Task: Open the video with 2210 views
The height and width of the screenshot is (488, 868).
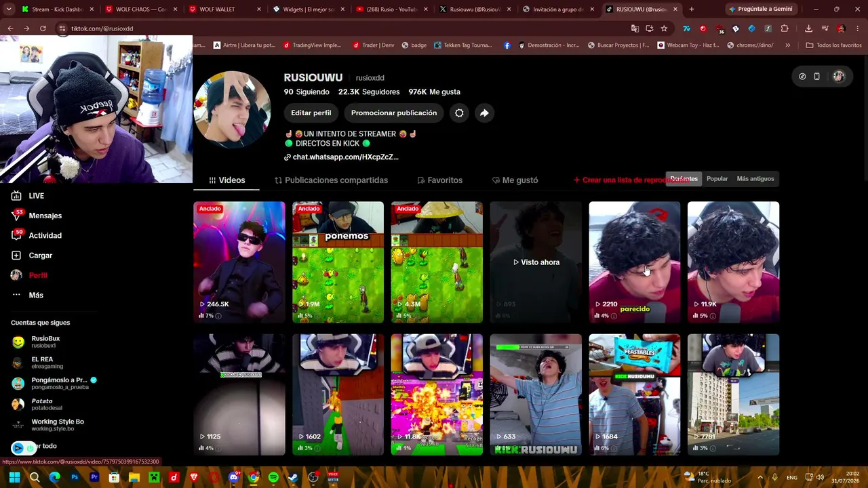Action: click(635, 262)
